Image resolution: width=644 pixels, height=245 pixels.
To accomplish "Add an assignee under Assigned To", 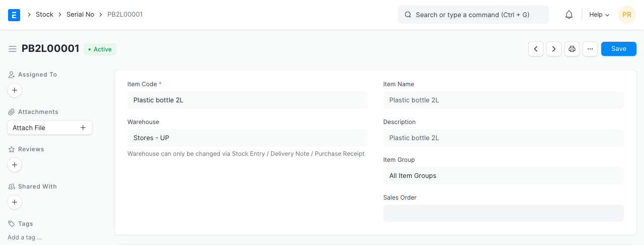I will [x=15, y=90].
